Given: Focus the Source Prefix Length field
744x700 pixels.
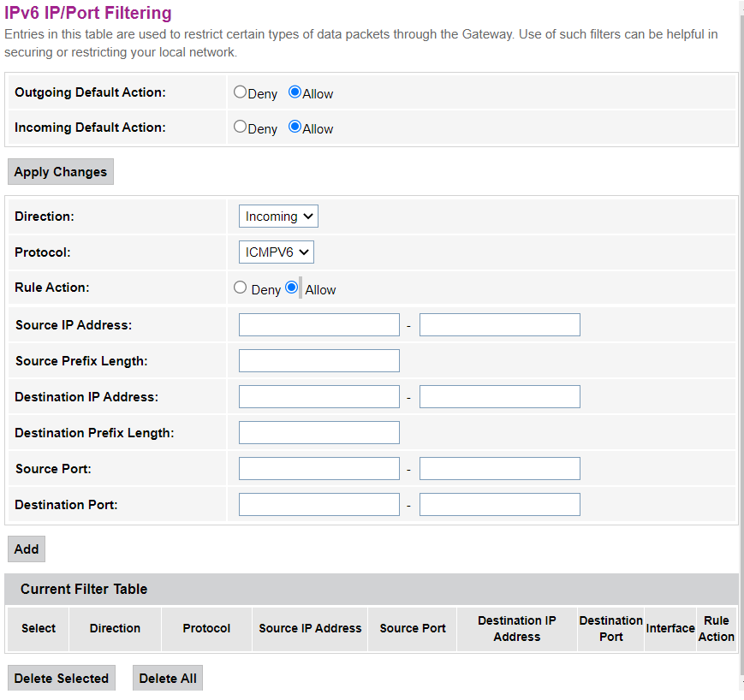Looking at the screenshot, I should click(319, 361).
